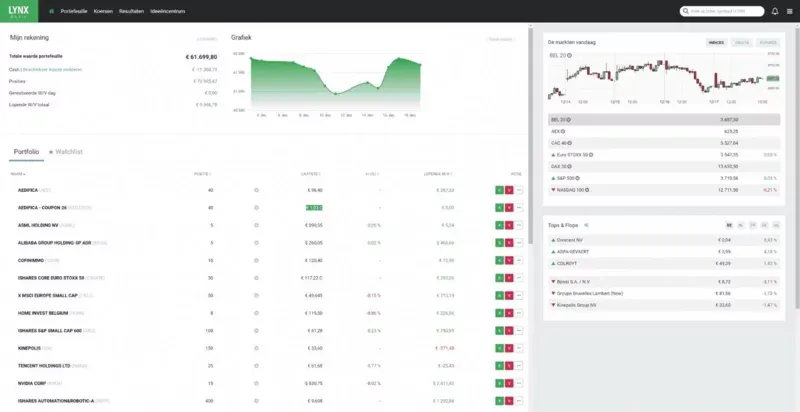This screenshot has width=800, height=412.
Task: Open the more-actions menu for AEDIFICA - COUPON 26
Action: [x=519, y=208]
